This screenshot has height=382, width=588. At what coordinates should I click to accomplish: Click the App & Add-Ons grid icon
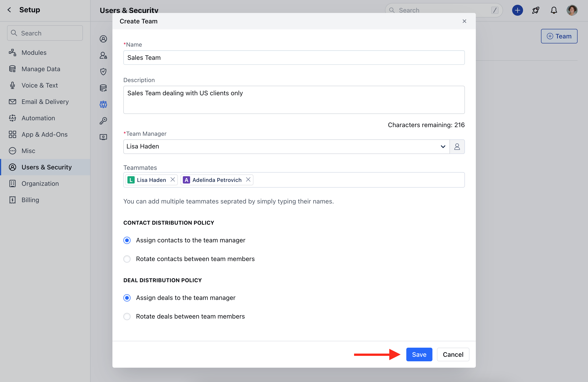[x=12, y=134]
